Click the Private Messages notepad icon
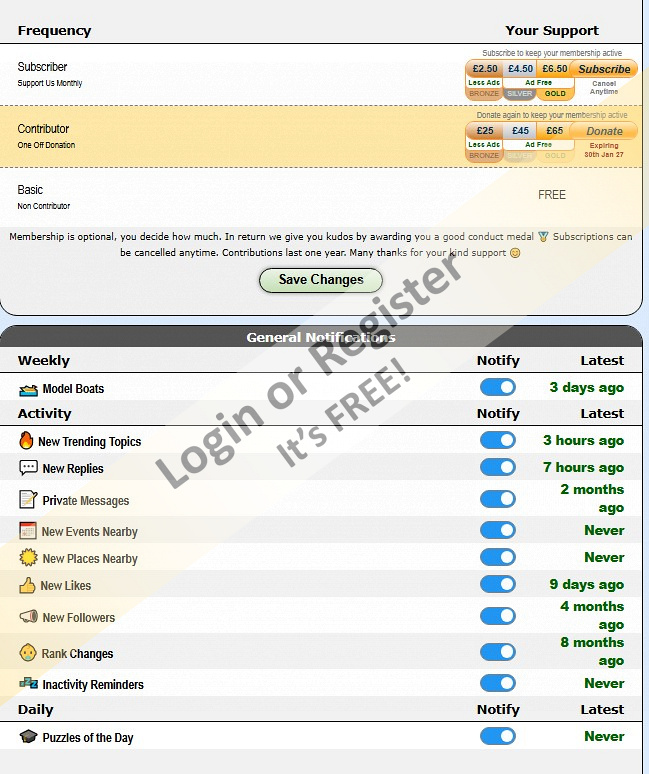Viewport: 649px width, 774px height. (x=28, y=500)
